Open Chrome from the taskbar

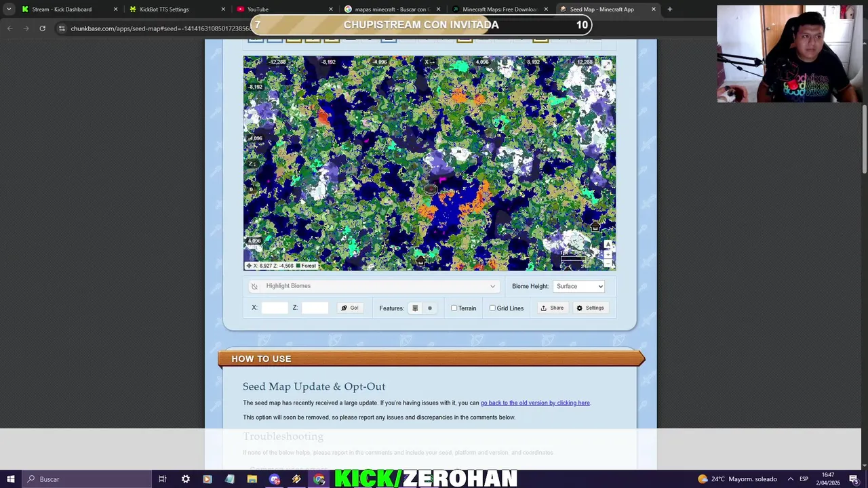(319, 479)
